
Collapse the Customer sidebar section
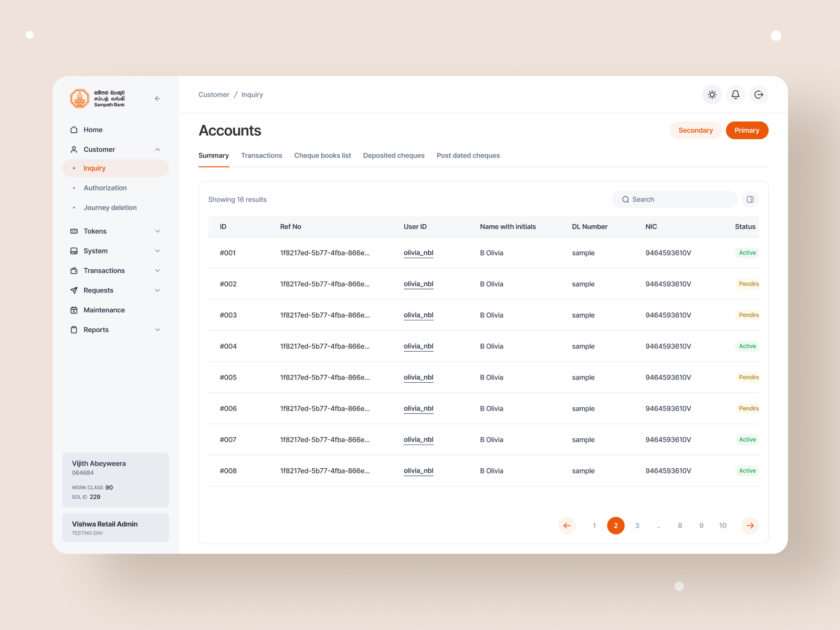tap(157, 149)
